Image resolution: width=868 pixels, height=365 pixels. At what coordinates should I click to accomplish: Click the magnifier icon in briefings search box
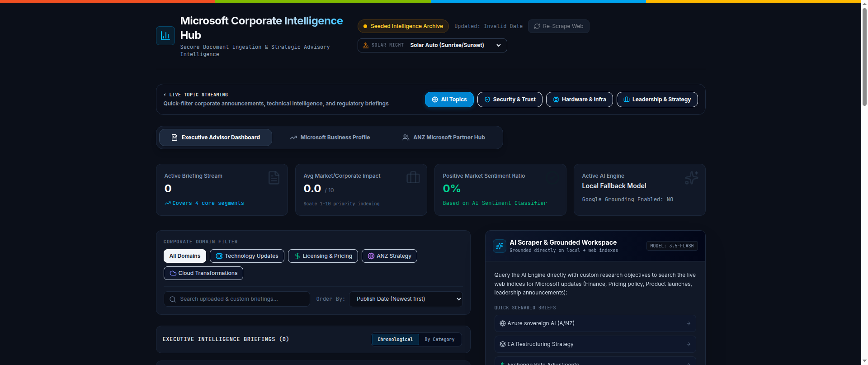(173, 299)
